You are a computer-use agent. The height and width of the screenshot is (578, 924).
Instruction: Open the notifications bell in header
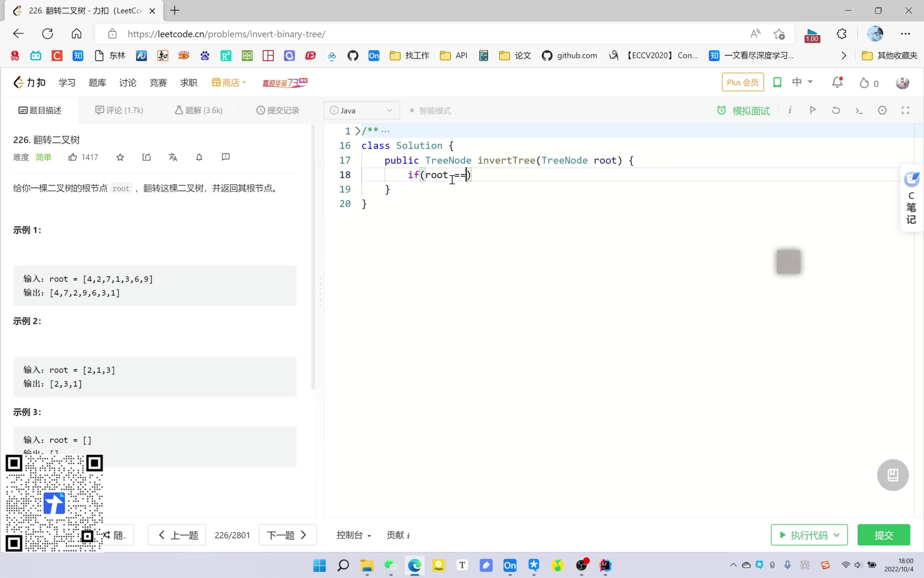click(x=837, y=82)
